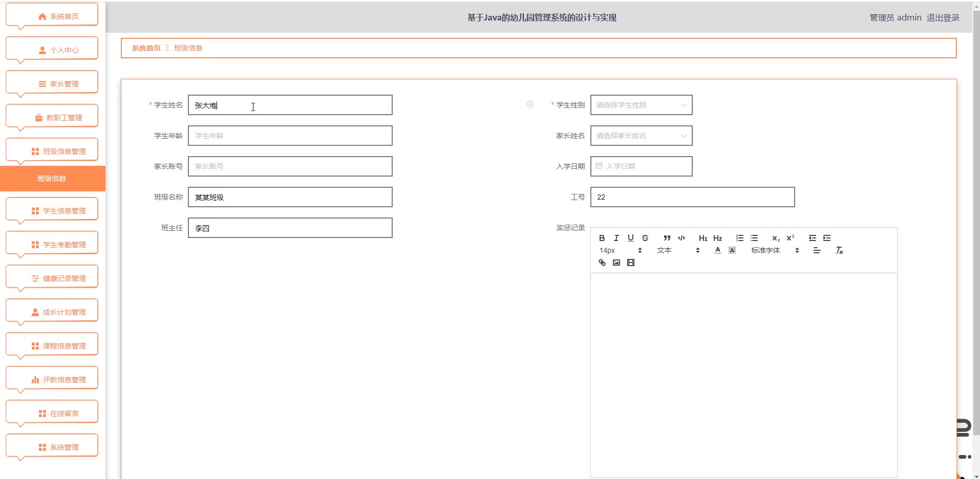Select the 班级信息 submenu item
This screenshot has width=980, height=479.
pyautogui.click(x=52, y=179)
